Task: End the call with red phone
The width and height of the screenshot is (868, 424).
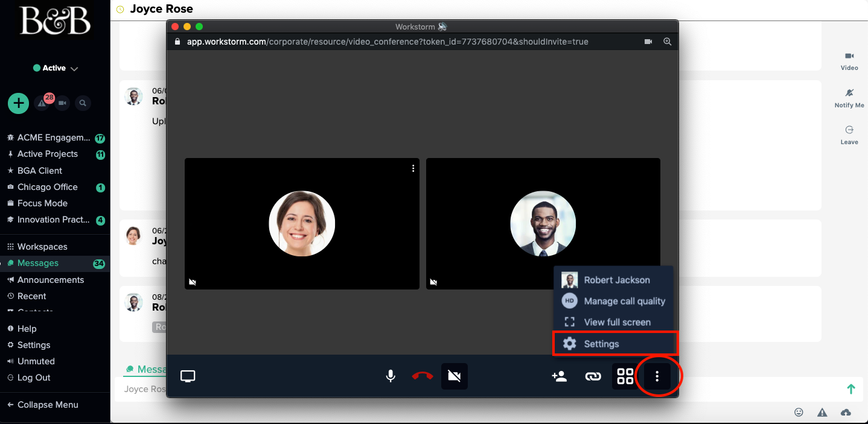Action: pyautogui.click(x=423, y=376)
